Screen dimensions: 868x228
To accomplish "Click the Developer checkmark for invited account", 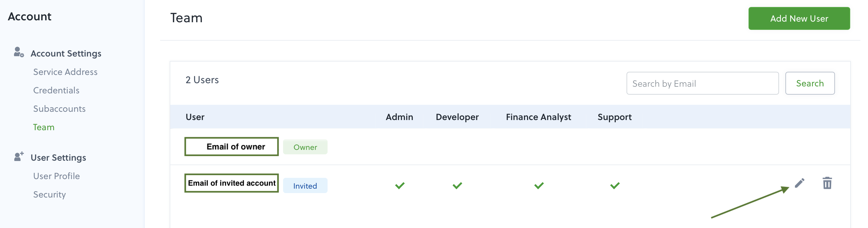I will tap(457, 185).
